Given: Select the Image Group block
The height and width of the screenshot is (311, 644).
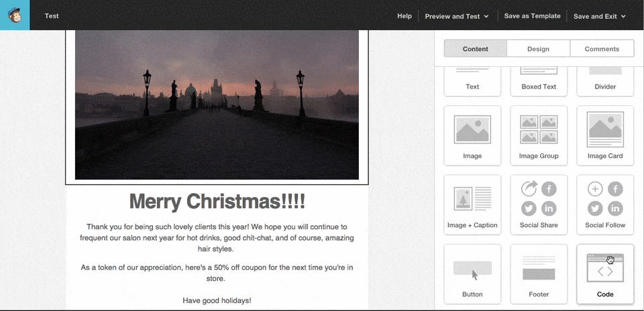Looking at the screenshot, I should click(x=539, y=135).
